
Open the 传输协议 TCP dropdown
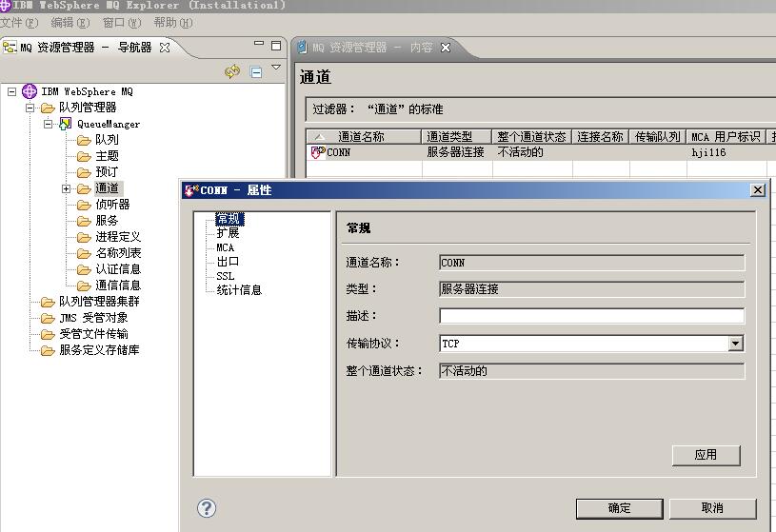pos(735,343)
